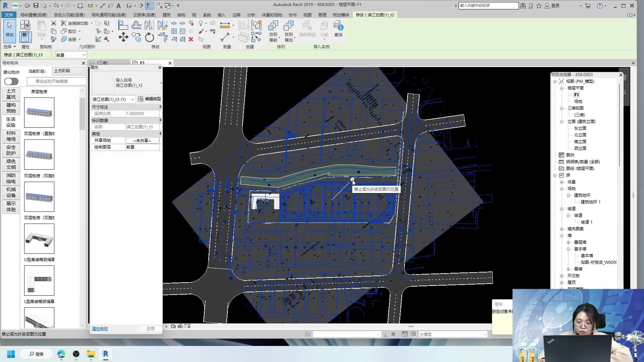Click the Array tool icon
The image size is (644, 362).
point(174,31)
